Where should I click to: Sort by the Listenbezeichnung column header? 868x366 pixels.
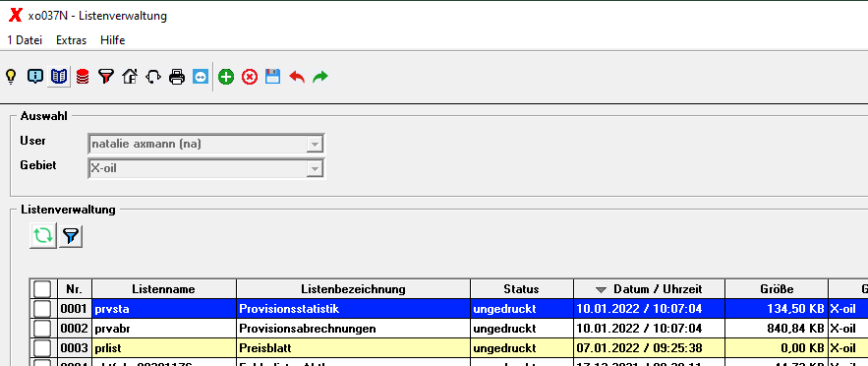[353, 289]
